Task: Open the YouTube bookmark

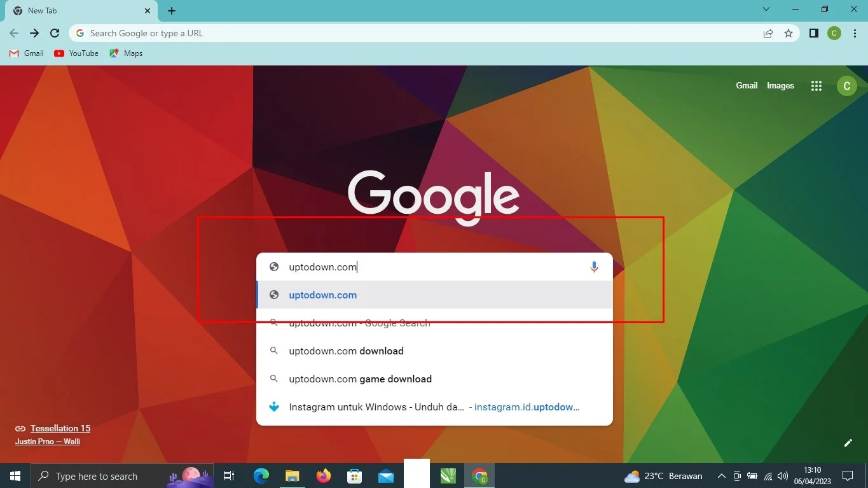Action: [x=76, y=53]
